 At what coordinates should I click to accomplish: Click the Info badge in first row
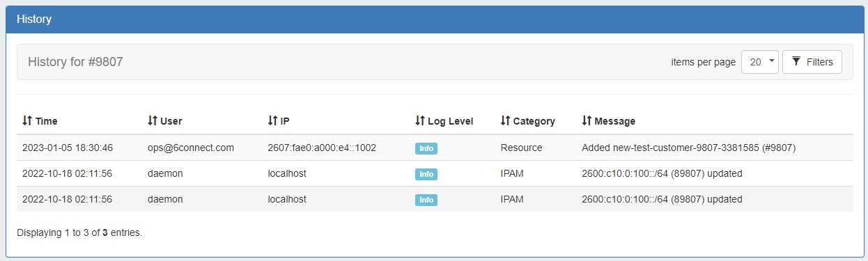click(x=426, y=148)
